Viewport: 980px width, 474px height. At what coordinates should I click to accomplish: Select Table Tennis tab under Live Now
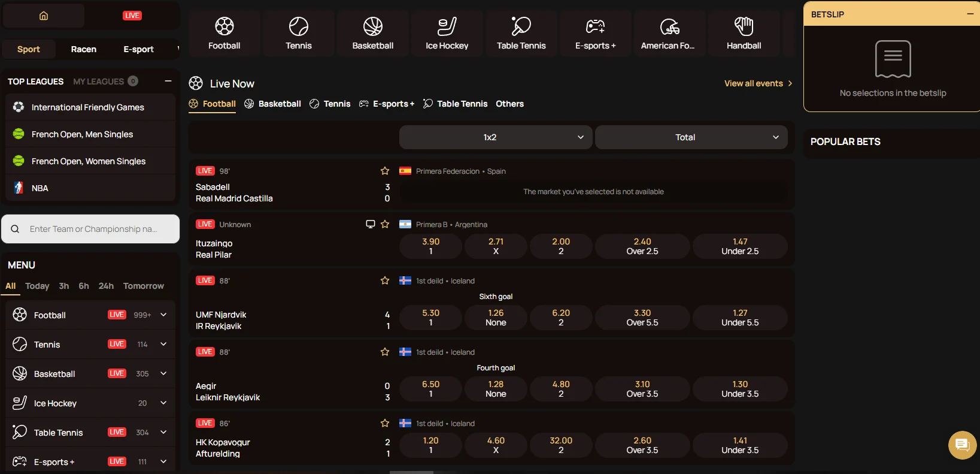[x=456, y=104]
